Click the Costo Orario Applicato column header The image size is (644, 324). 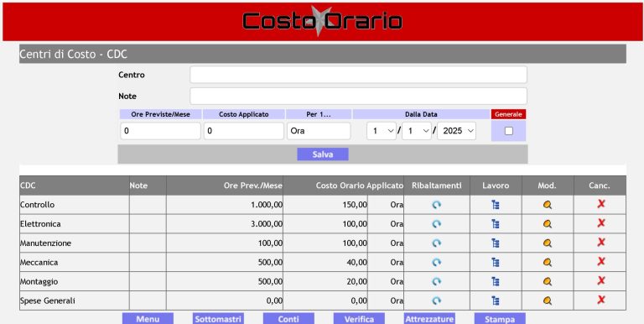343,186
